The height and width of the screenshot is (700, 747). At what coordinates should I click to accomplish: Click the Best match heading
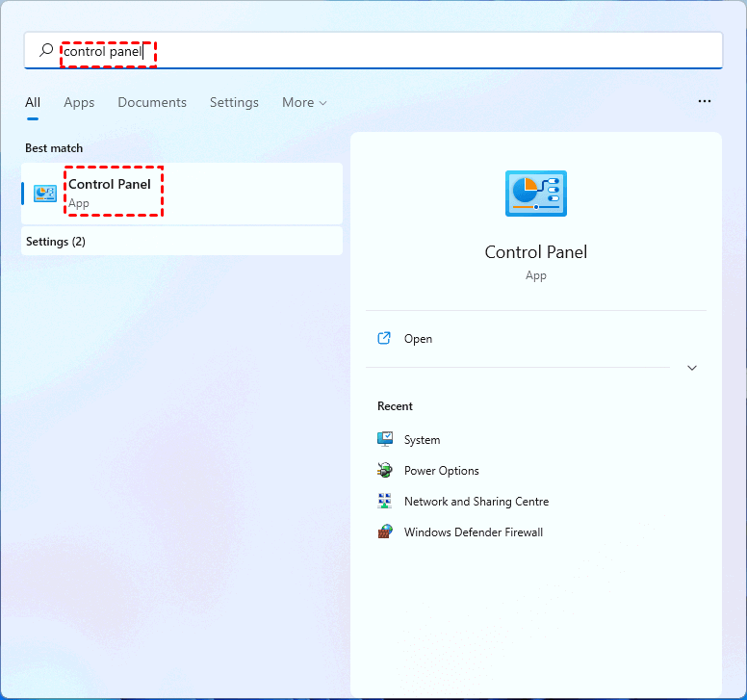(x=54, y=148)
